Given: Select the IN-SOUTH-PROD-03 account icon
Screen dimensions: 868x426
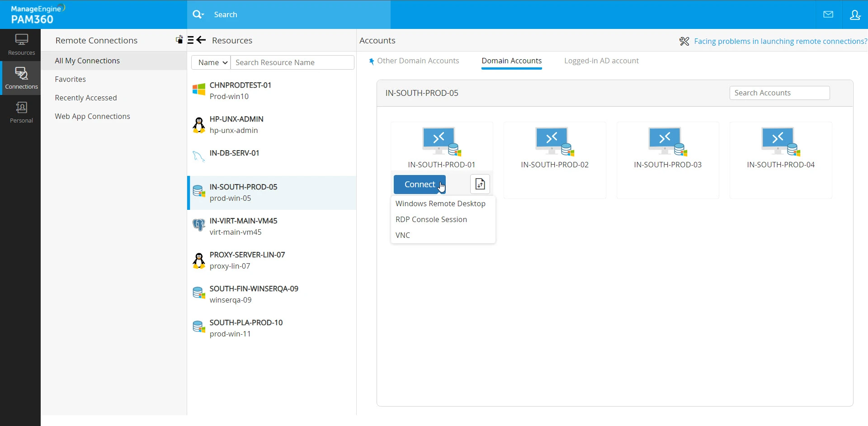Looking at the screenshot, I should pyautogui.click(x=668, y=142).
